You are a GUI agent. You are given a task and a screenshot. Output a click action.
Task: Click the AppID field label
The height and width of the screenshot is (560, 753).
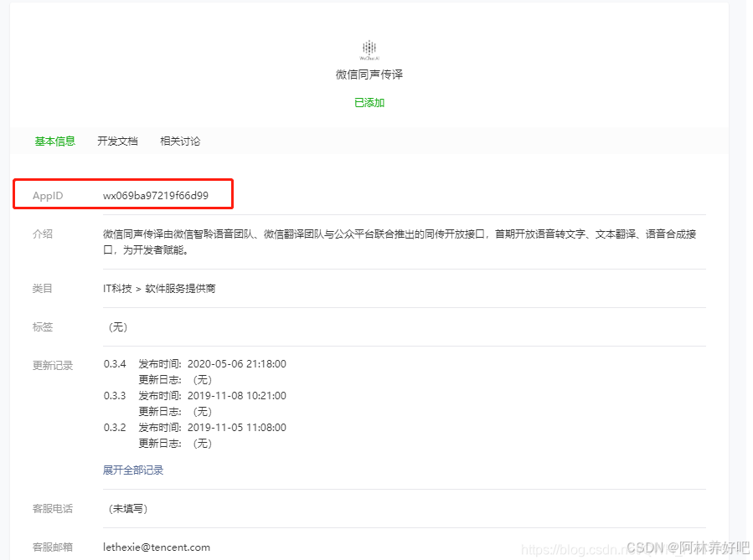pos(48,196)
